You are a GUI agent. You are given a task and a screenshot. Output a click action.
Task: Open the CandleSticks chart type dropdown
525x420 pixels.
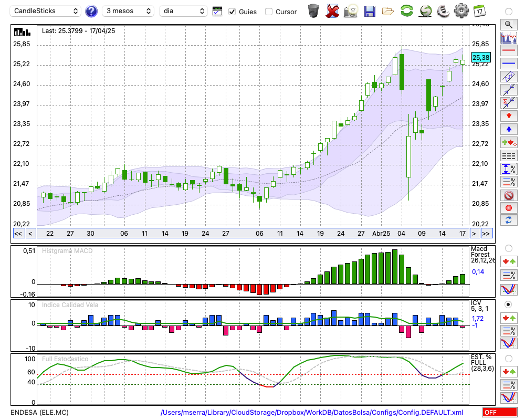46,11
